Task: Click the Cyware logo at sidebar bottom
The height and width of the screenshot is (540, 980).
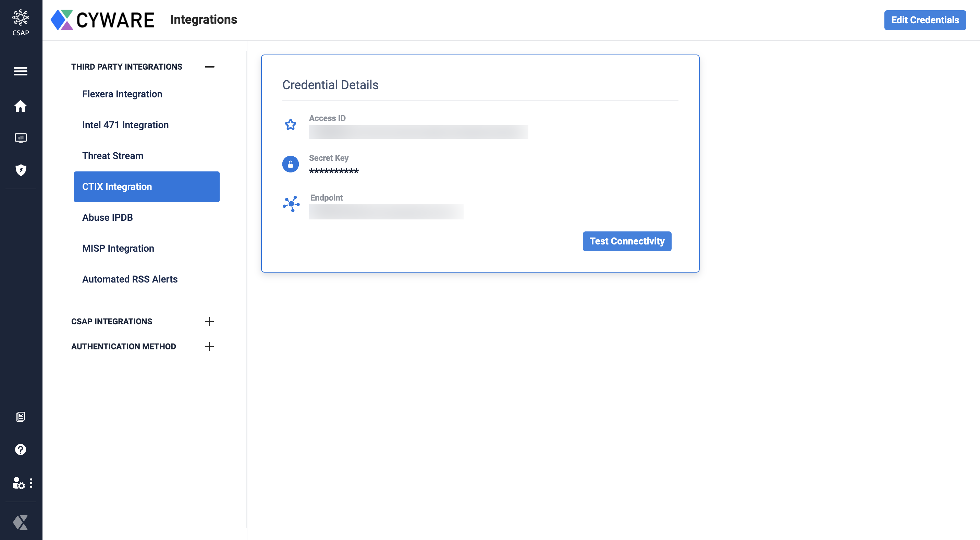Action: coord(21,523)
